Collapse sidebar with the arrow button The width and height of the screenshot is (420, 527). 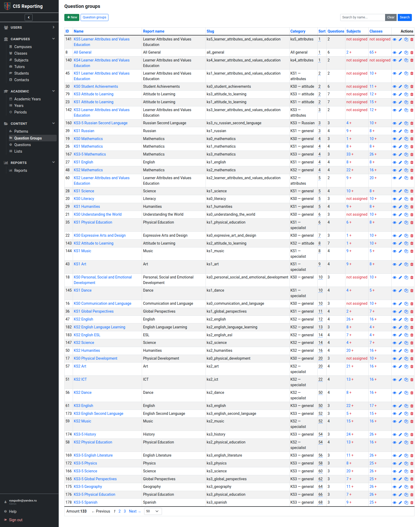pos(29,17)
